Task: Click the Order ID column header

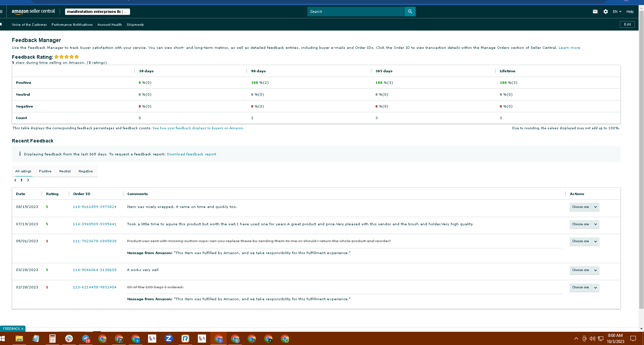Action: [x=82, y=194]
